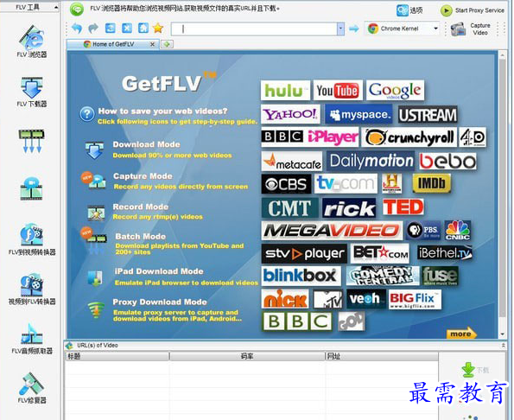Click the question mark help icon
The image size is (514, 420).
(x=87, y=115)
